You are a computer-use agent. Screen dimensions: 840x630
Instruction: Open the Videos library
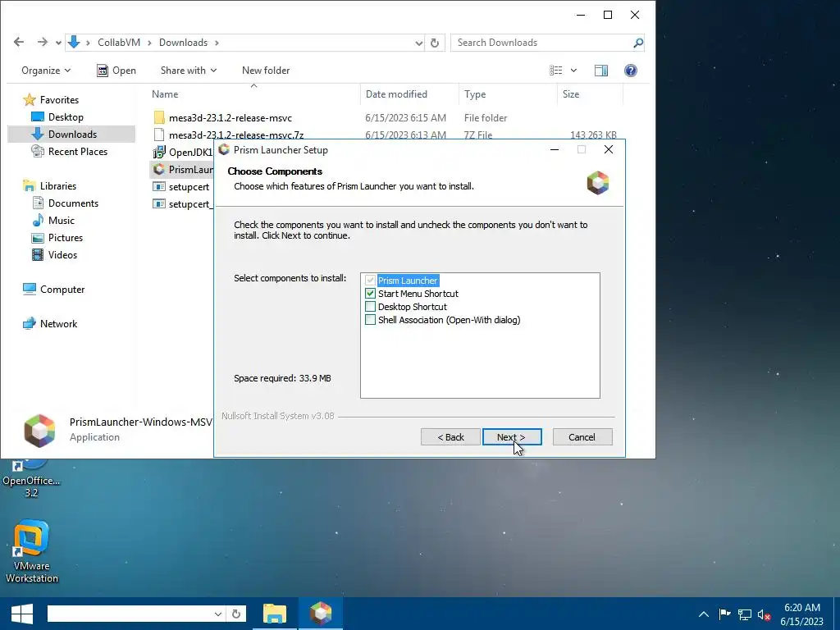[55, 255]
